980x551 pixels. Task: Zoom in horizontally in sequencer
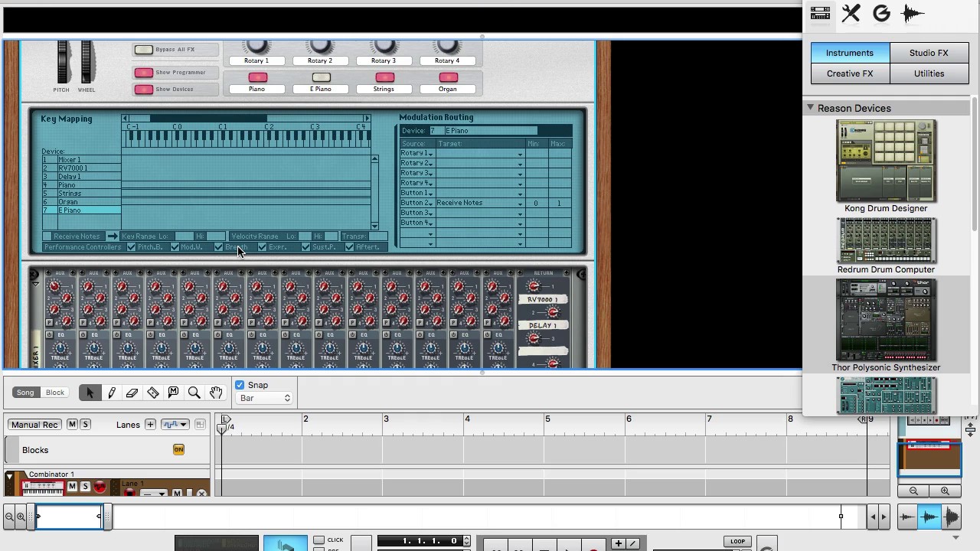[21, 517]
